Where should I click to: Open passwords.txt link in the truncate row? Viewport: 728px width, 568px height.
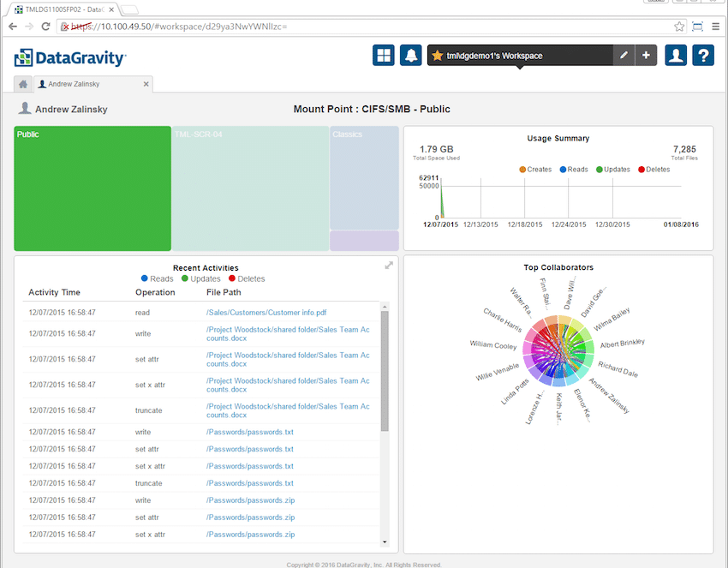click(x=250, y=483)
